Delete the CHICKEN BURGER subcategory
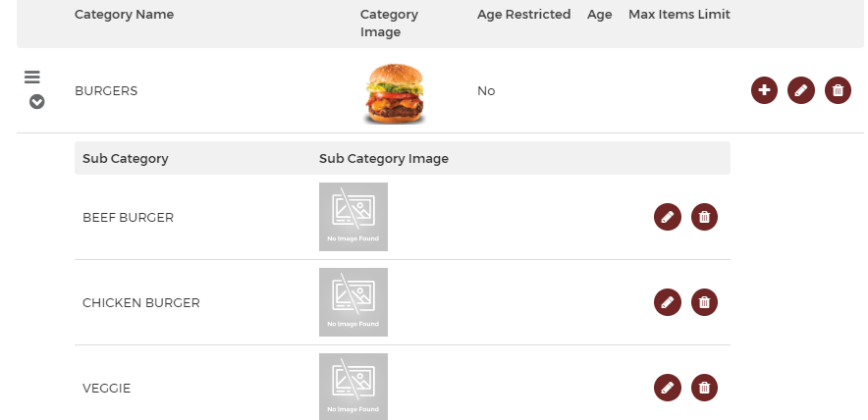The image size is (868, 420). (704, 302)
